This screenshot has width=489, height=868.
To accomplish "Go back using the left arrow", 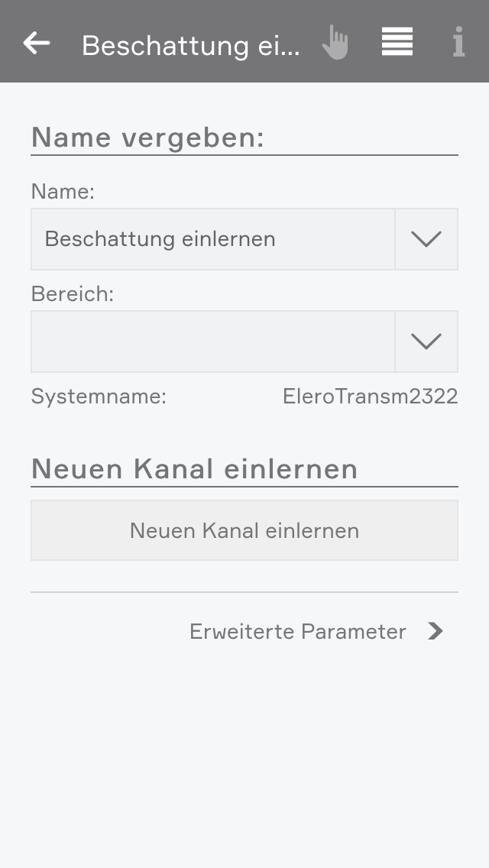I will click(37, 43).
